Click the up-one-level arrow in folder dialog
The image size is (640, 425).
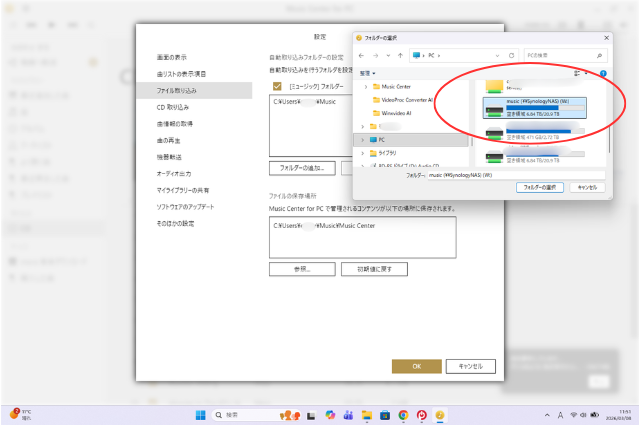[400, 55]
